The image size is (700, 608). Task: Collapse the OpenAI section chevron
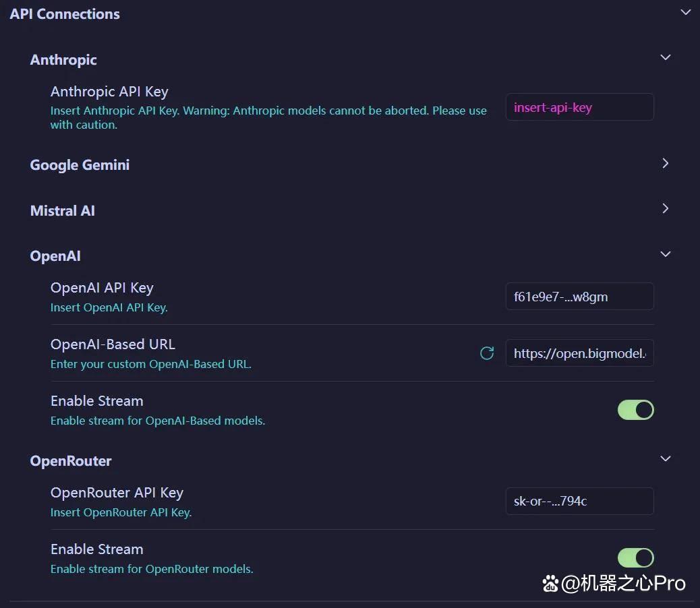(665, 254)
